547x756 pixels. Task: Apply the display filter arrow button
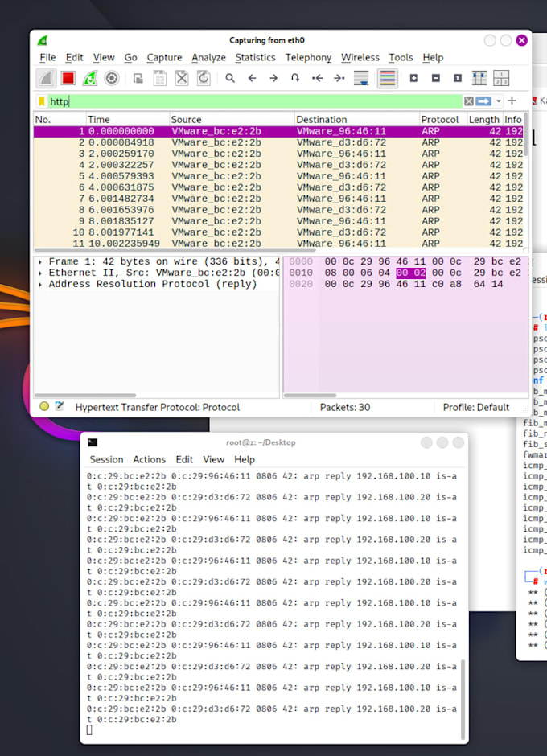483,101
